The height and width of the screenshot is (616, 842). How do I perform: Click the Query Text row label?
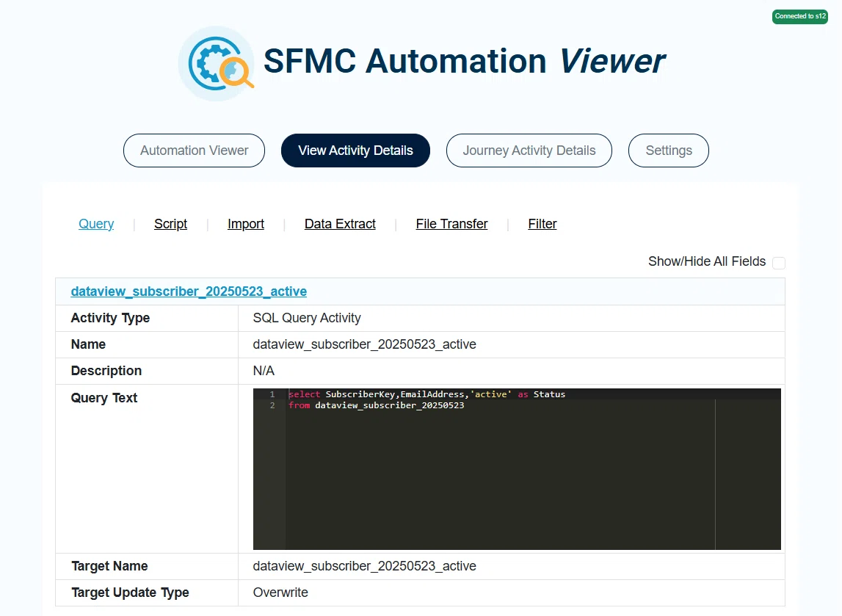point(104,398)
